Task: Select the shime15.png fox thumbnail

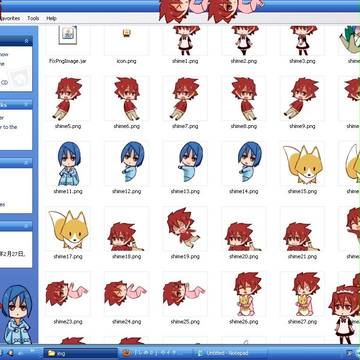Action: 302,164
